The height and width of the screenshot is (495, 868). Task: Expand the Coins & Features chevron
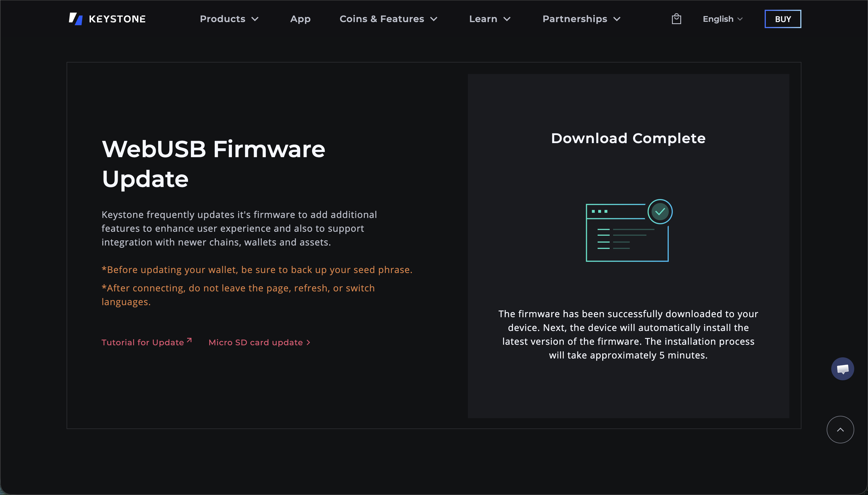coord(433,19)
